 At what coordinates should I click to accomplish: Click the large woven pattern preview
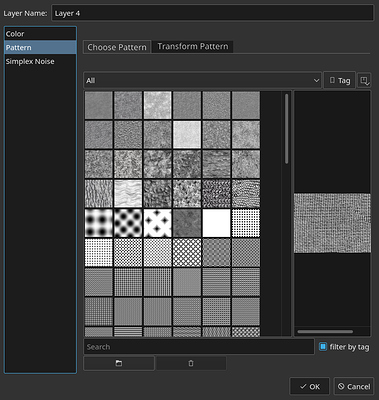click(332, 223)
